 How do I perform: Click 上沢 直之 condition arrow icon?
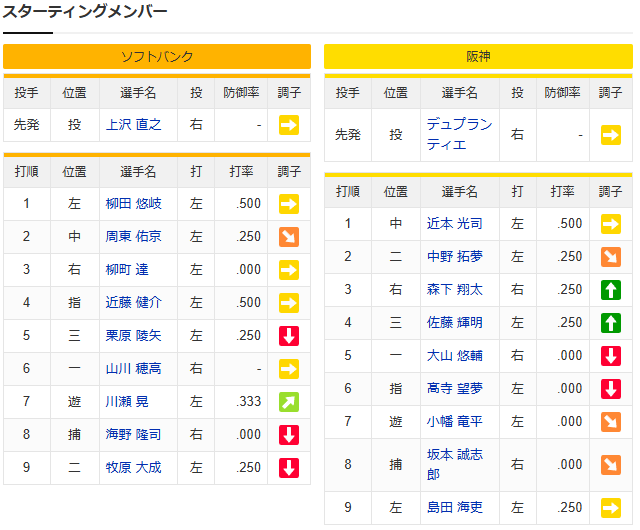(x=289, y=125)
